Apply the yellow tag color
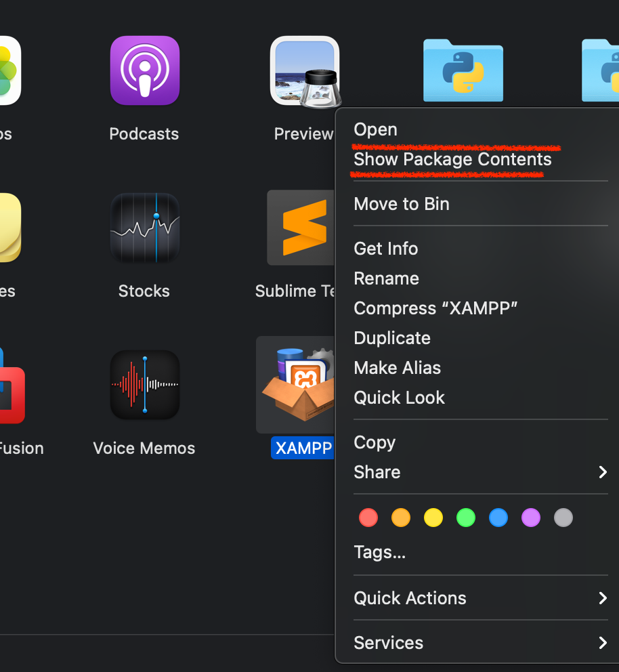This screenshot has width=619, height=672. (x=433, y=518)
